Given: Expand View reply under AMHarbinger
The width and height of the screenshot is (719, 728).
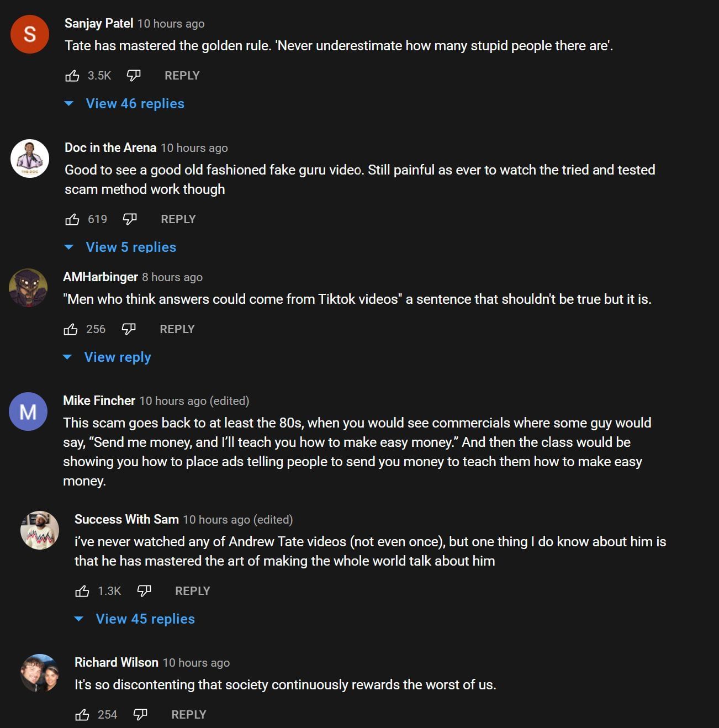Looking at the screenshot, I should click(x=117, y=357).
